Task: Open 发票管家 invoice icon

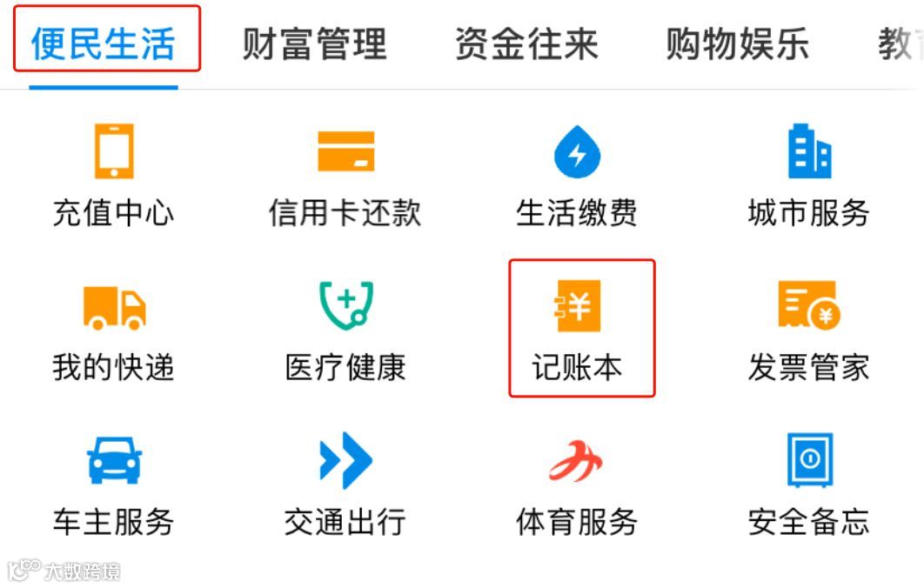Action: (809, 305)
